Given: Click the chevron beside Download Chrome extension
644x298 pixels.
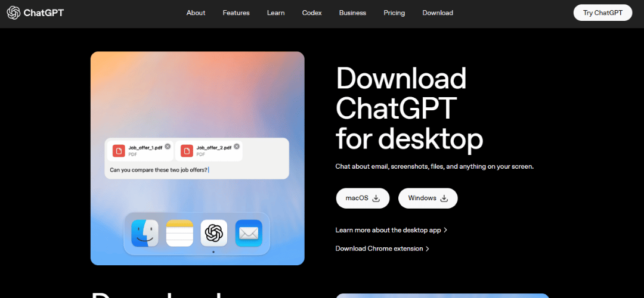Looking at the screenshot, I should [428, 249].
